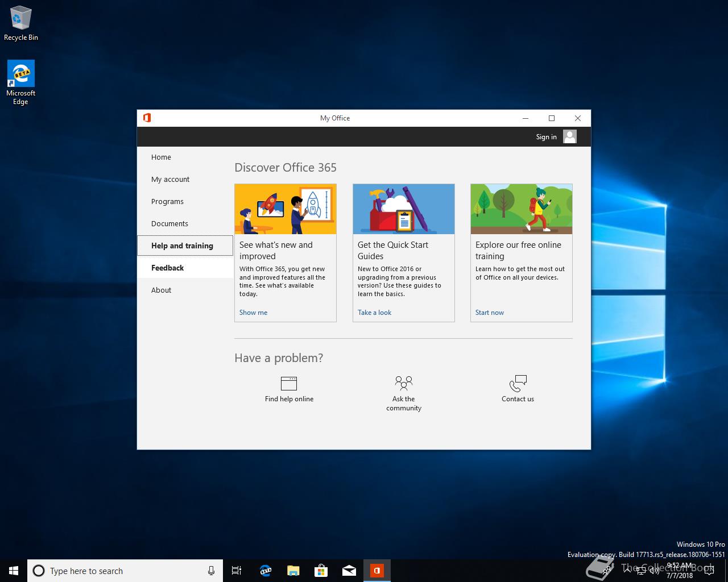Switch to the Programs section

tap(185, 202)
